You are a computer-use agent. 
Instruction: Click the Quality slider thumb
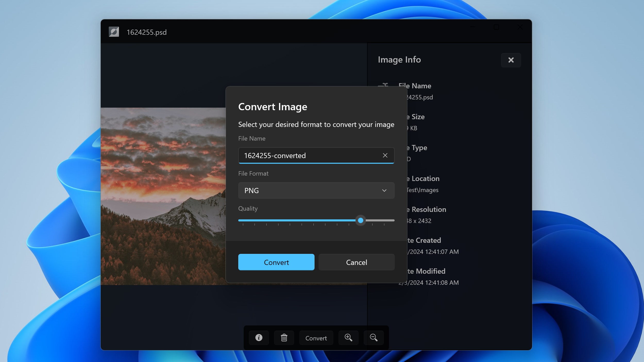point(361,220)
